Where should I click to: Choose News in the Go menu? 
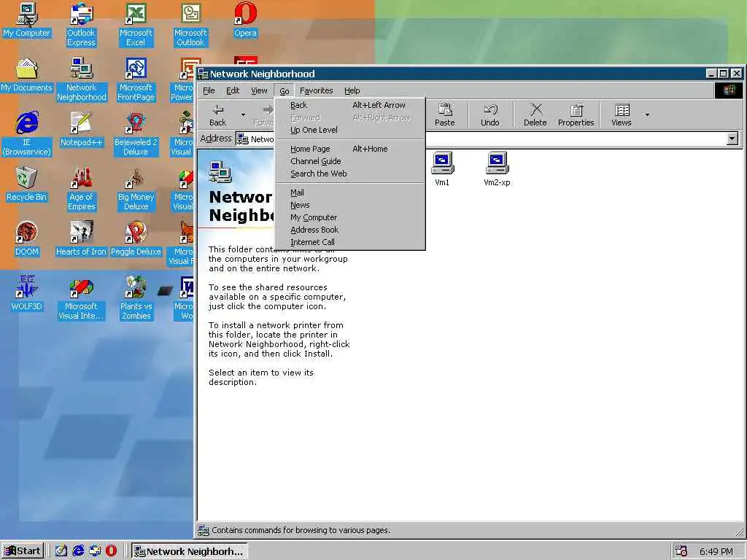[x=350, y=205]
